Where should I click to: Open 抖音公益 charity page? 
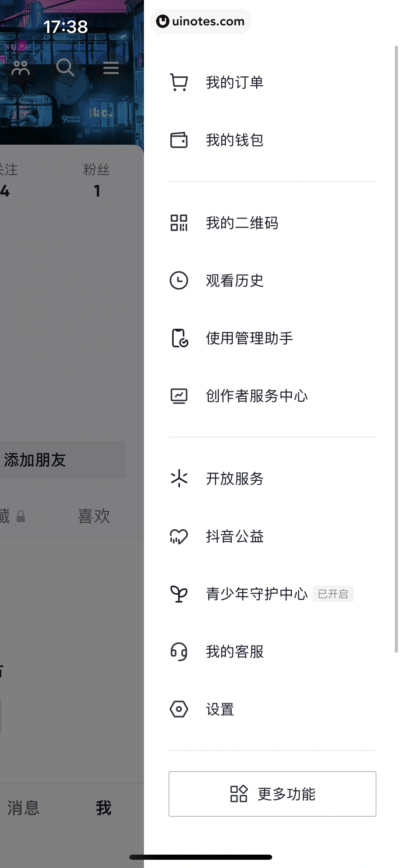234,537
